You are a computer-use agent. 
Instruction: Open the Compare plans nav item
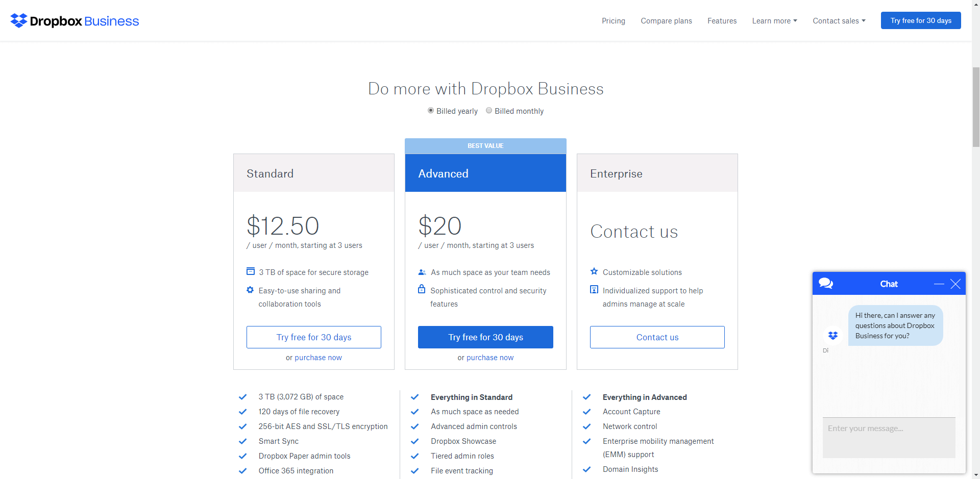(667, 21)
